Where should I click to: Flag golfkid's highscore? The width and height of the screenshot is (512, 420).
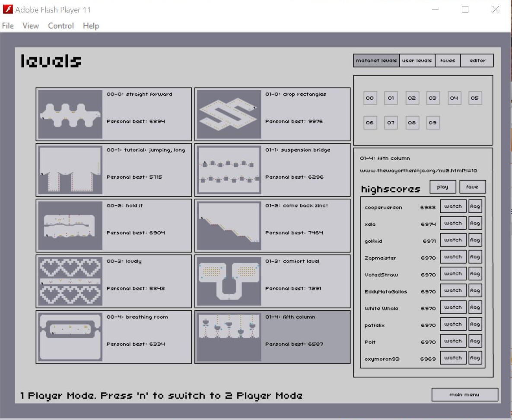(475, 240)
